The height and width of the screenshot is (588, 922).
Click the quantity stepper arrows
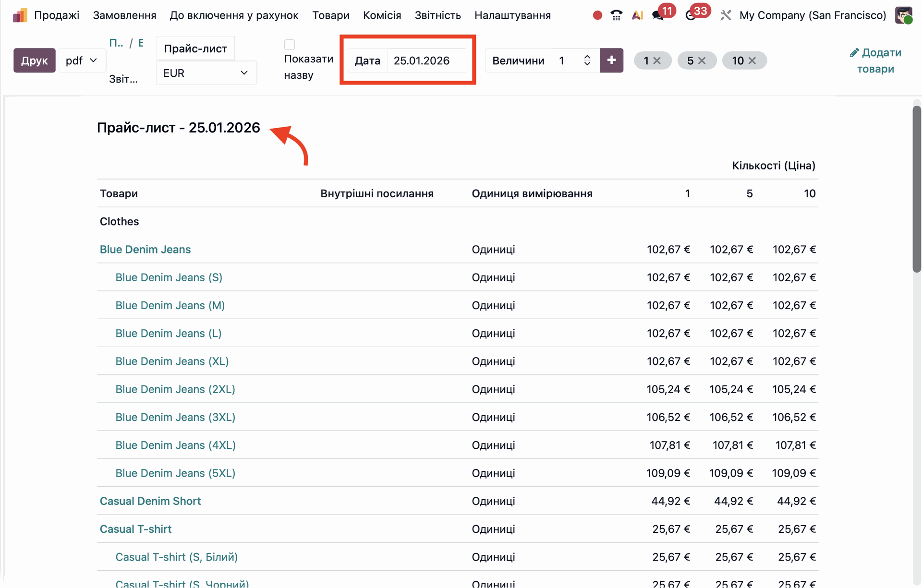(x=587, y=60)
